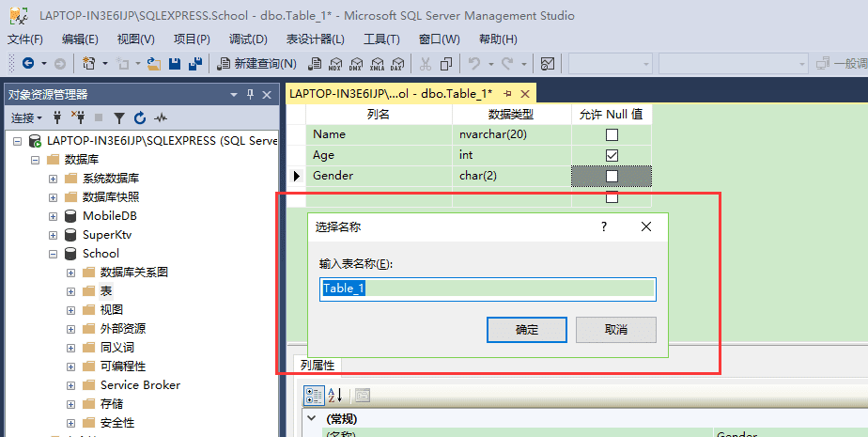Screen dimensions: 868x437
Task: Select the 列属性 tab
Action: [x=318, y=366]
